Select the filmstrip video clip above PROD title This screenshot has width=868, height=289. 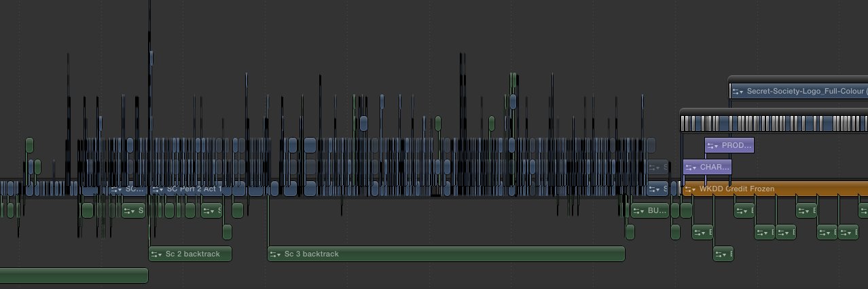(x=774, y=123)
